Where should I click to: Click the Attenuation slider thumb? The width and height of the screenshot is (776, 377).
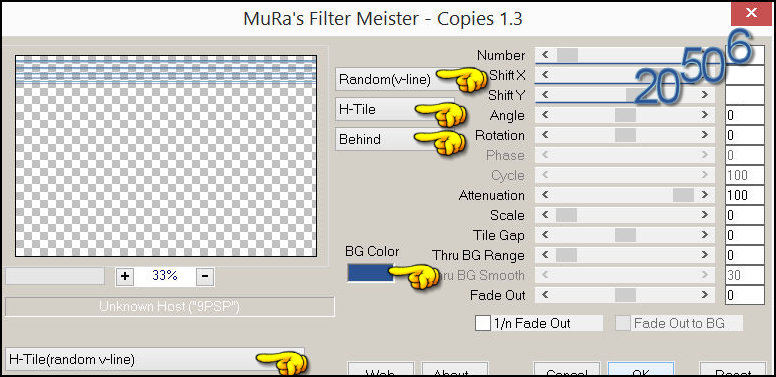(683, 195)
